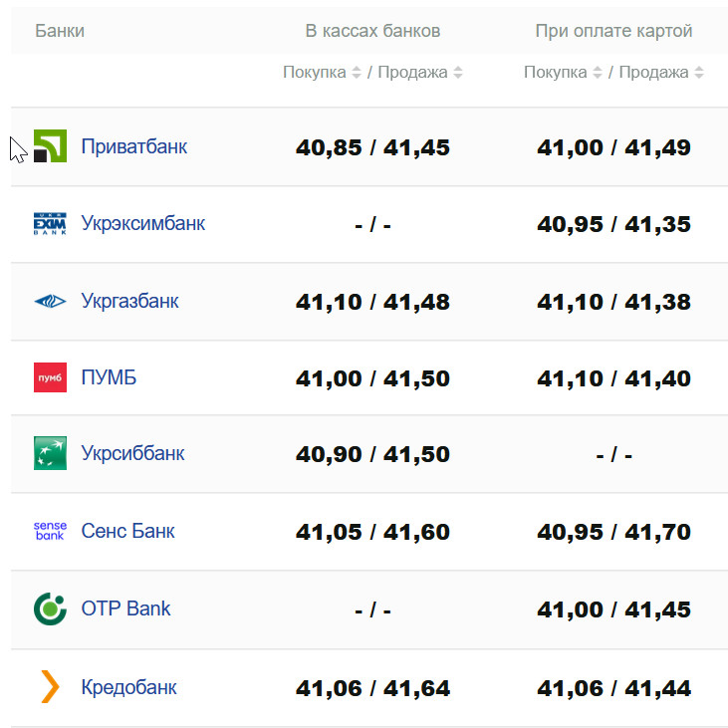Click the Ukrsibbank green star logo
The width and height of the screenshot is (728, 728).
[x=50, y=453]
